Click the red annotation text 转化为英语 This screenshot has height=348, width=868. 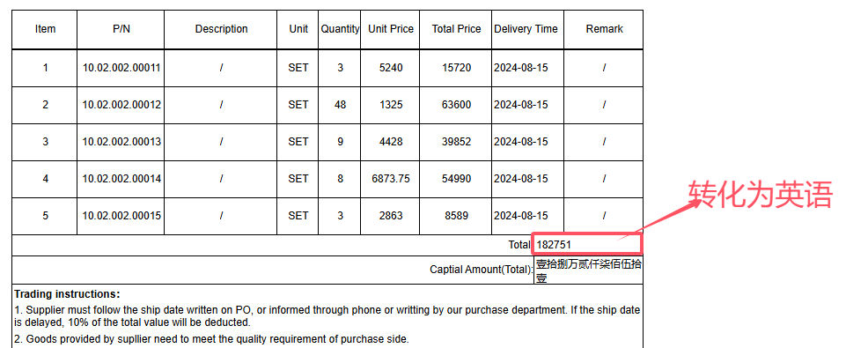[760, 195]
